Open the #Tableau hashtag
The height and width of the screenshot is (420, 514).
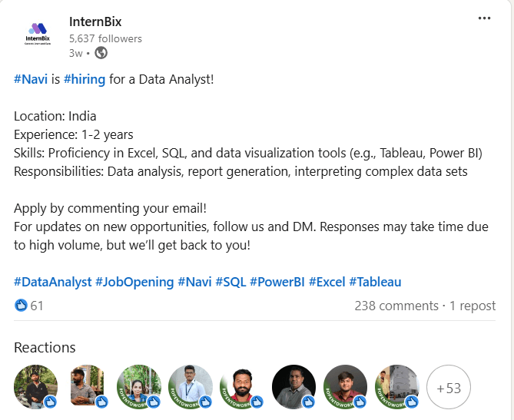(375, 282)
